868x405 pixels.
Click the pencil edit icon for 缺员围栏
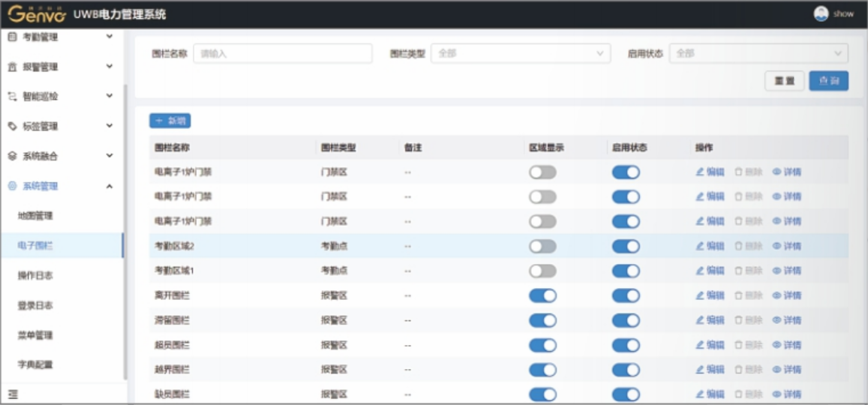point(700,394)
